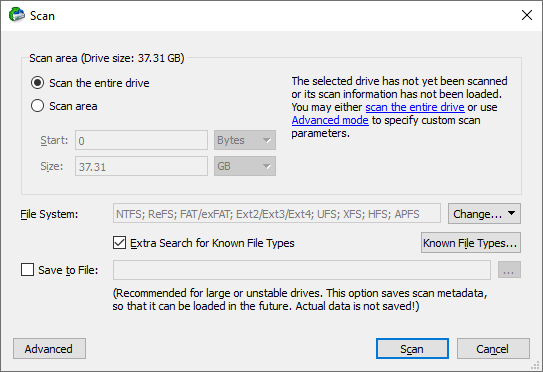This screenshot has width=543, height=372.
Task: Open the Change... file system dropdown
Action: tap(484, 214)
